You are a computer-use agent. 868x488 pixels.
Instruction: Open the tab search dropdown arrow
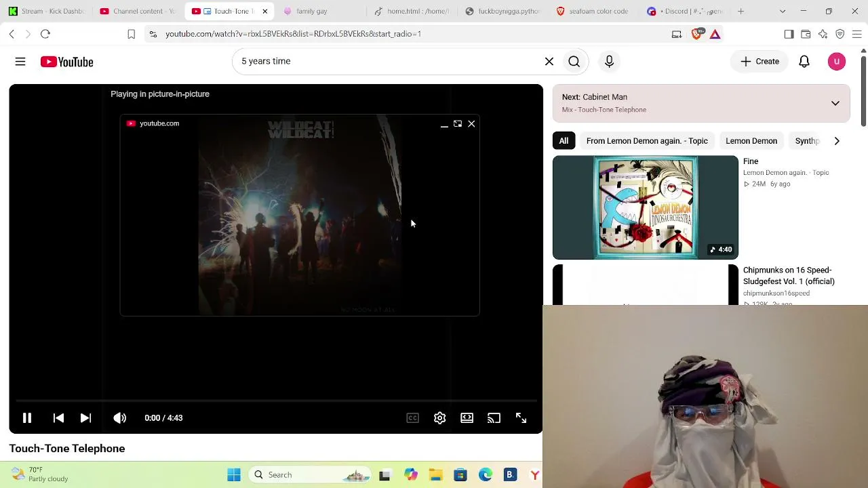pos(783,12)
